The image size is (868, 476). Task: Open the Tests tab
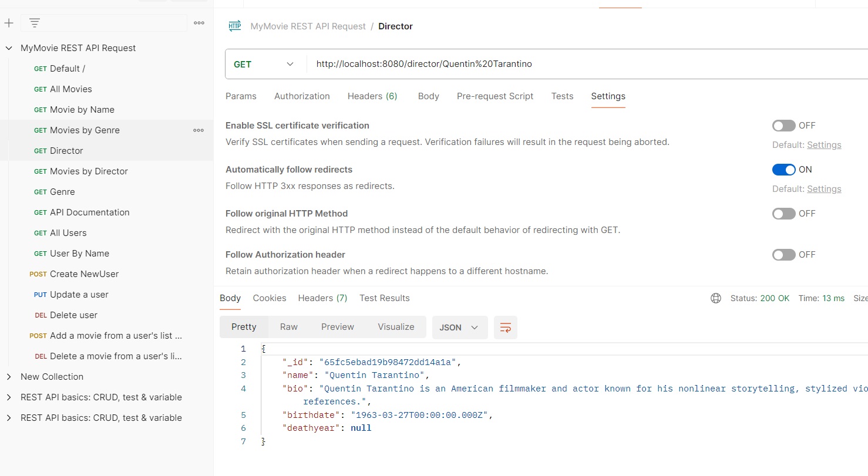click(562, 96)
